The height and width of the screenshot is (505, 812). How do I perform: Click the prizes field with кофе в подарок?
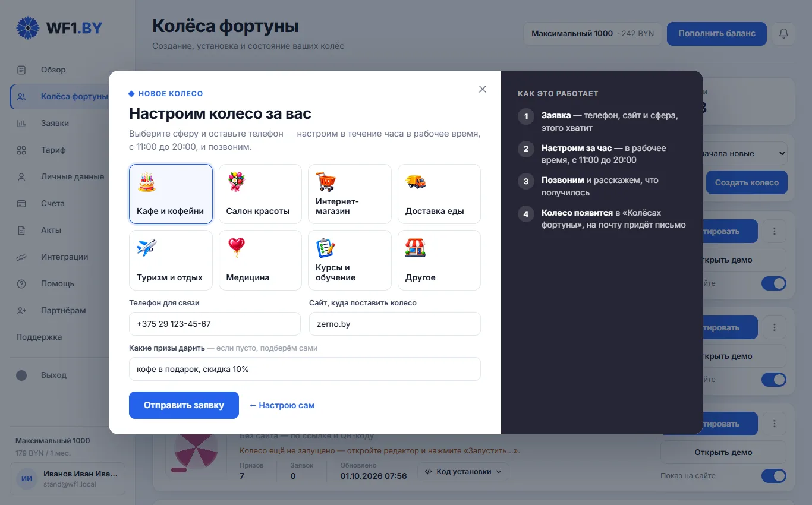click(305, 369)
